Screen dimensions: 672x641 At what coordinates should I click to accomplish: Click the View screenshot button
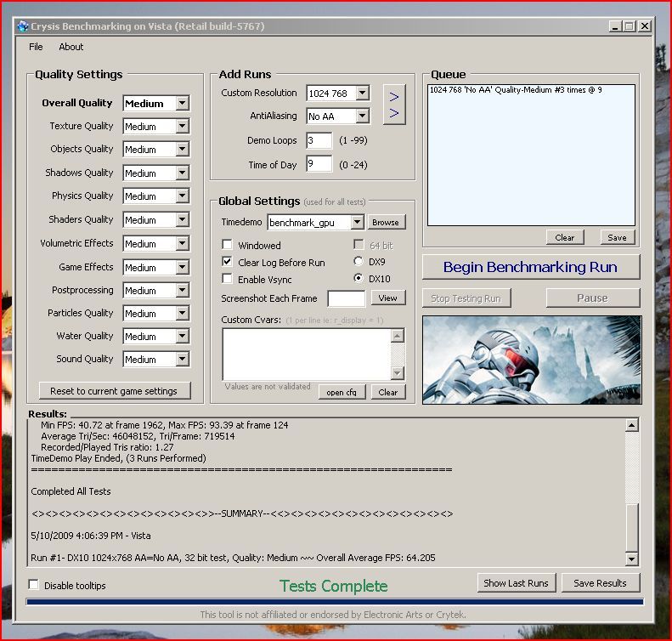tap(388, 298)
